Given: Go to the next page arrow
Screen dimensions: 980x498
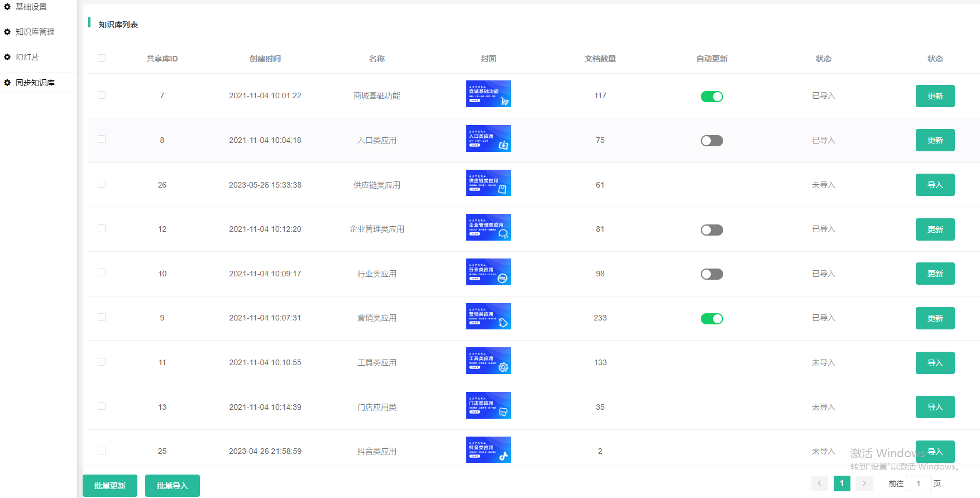Looking at the screenshot, I should [864, 483].
